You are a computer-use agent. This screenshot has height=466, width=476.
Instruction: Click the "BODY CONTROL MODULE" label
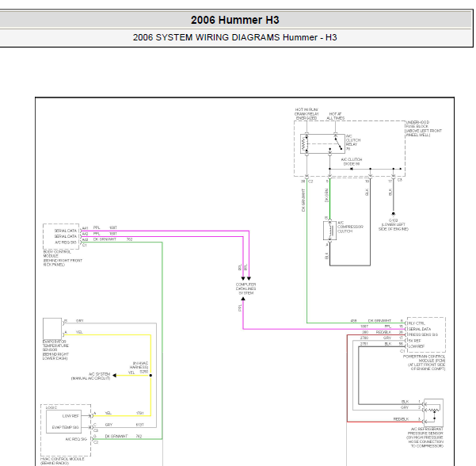pos(57,254)
